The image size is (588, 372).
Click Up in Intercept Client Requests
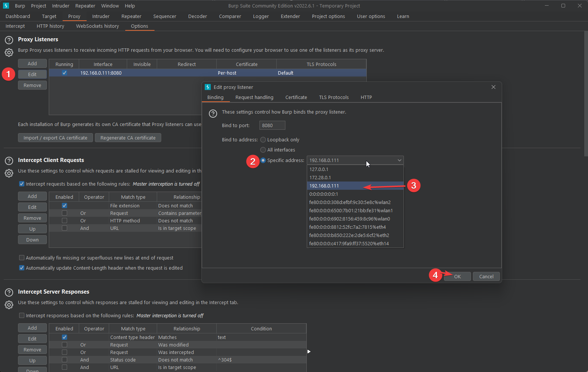click(x=32, y=229)
